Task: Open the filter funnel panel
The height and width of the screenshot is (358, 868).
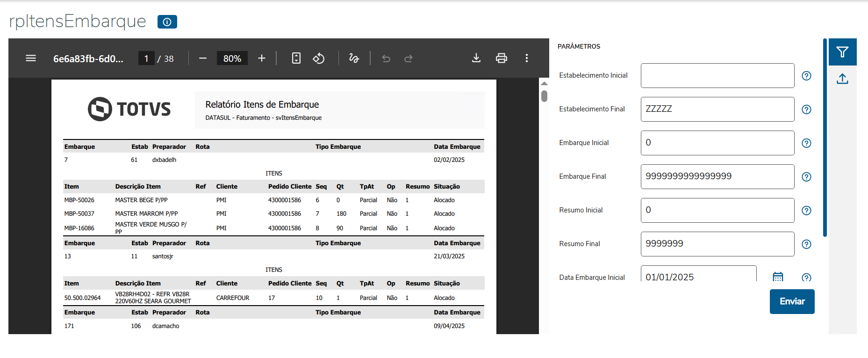Action: click(x=843, y=52)
